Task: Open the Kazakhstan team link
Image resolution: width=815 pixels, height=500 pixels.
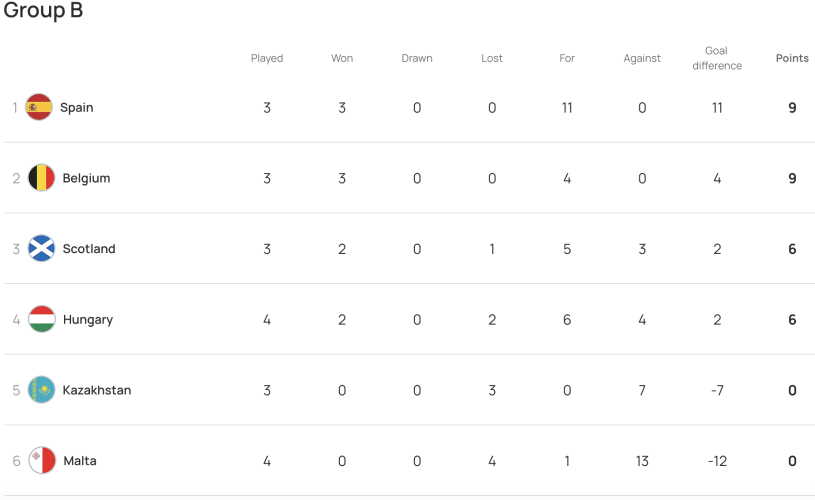Action: pyautogui.click(x=97, y=390)
